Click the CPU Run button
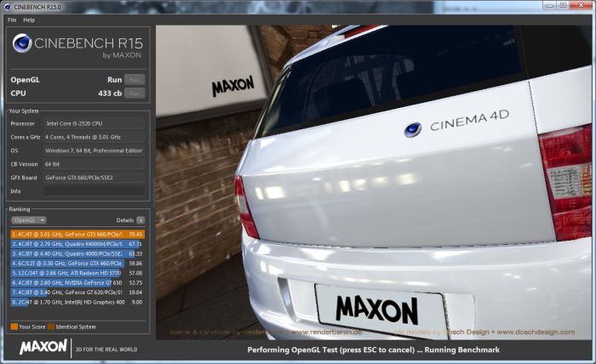The width and height of the screenshot is (596, 364). [135, 93]
